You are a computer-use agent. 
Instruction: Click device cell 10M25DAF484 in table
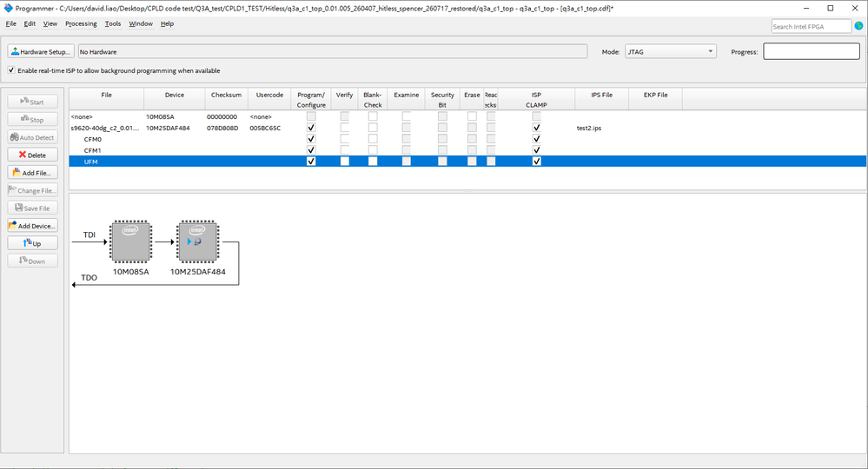coord(168,128)
